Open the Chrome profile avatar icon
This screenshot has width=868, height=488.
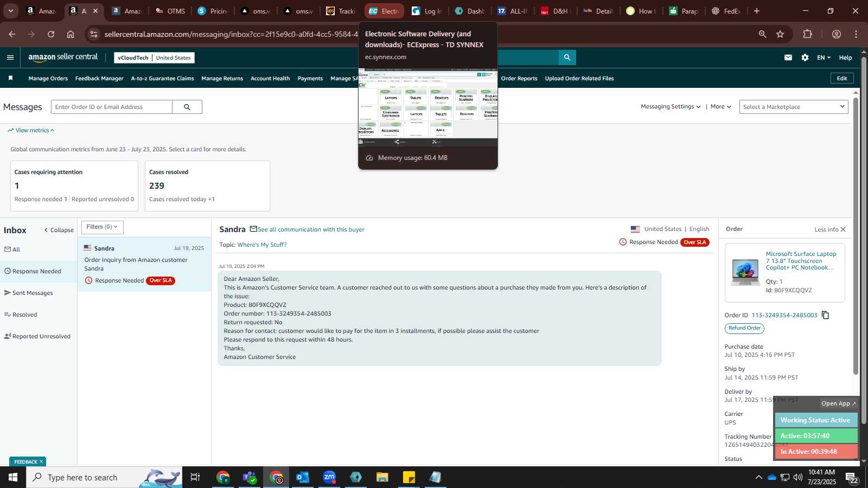tap(837, 34)
